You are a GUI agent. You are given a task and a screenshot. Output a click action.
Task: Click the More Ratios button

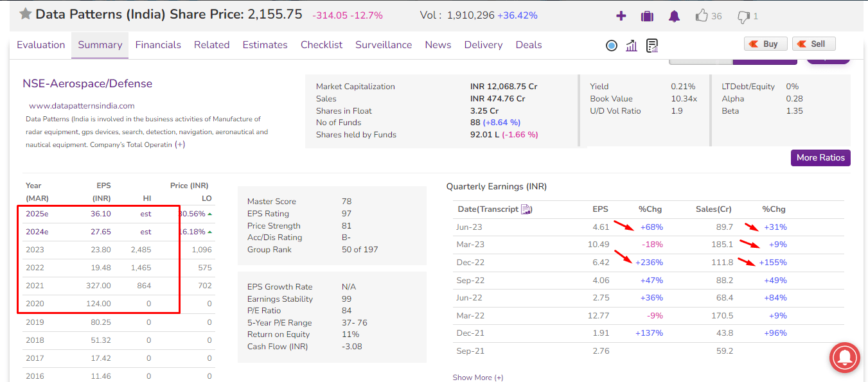pyautogui.click(x=820, y=158)
